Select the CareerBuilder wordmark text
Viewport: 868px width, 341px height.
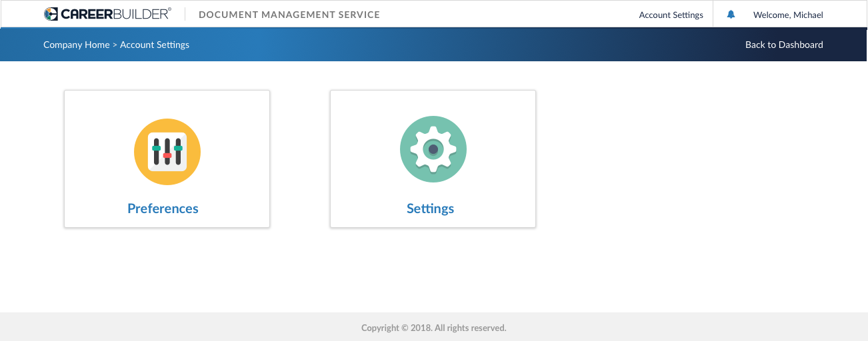(116, 14)
